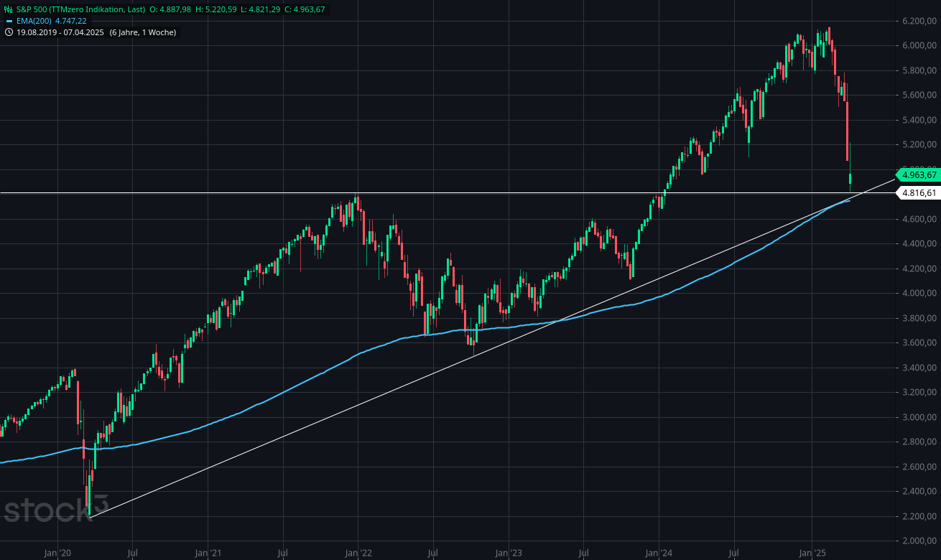Click the 4.200,00 price axis label

click(920, 269)
